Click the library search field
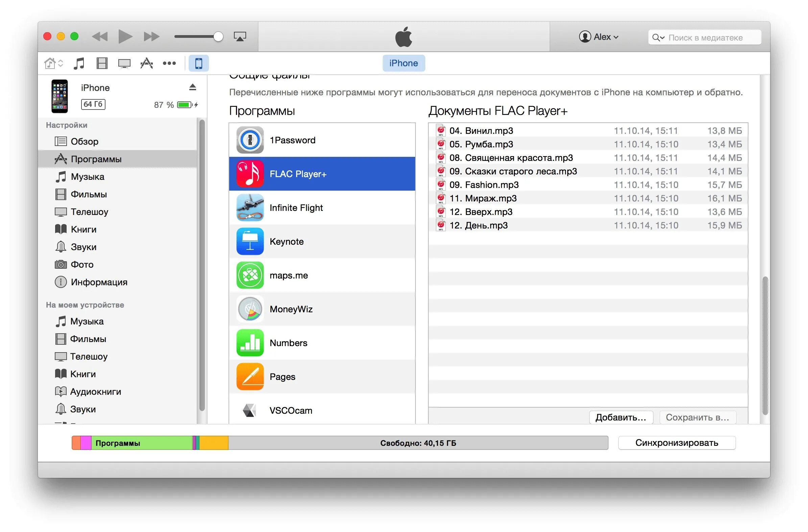The height and width of the screenshot is (532, 808). tap(705, 37)
